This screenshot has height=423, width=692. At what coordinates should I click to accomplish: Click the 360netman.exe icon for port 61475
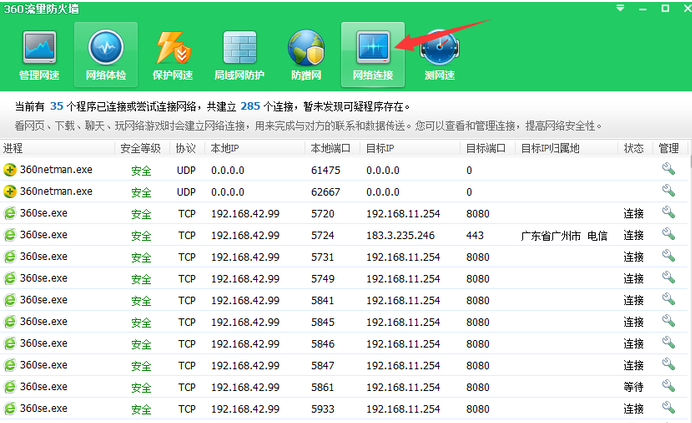point(10,170)
